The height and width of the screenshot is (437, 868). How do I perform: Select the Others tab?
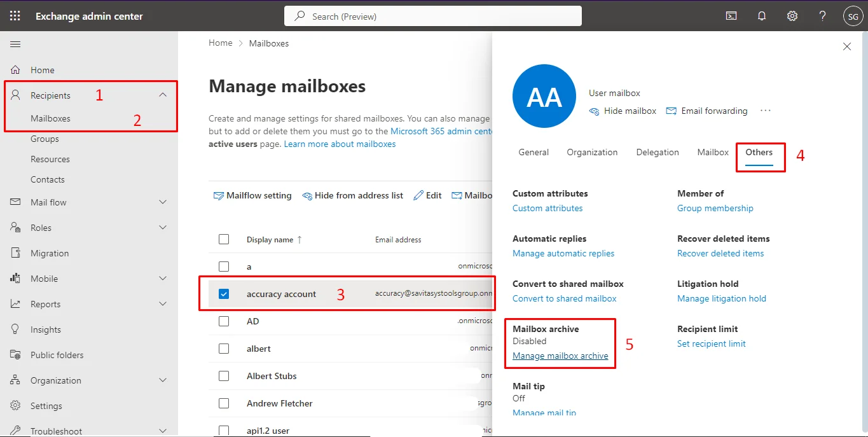759,153
